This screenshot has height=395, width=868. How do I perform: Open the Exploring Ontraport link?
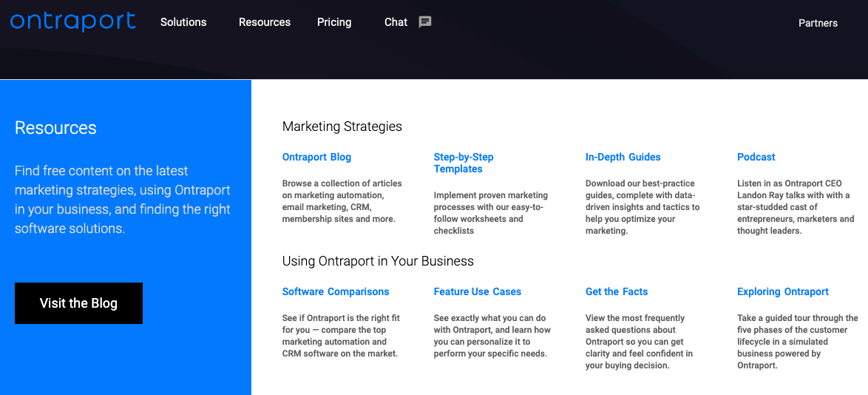pyautogui.click(x=783, y=291)
